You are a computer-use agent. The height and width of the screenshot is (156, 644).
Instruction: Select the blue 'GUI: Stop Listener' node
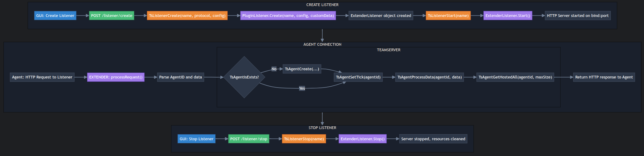point(196,139)
